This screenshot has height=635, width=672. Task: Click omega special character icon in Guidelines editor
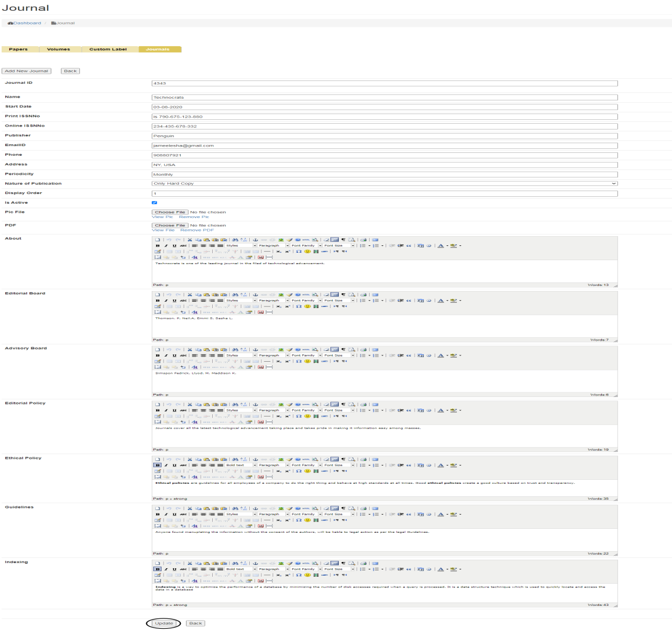click(x=298, y=520)
